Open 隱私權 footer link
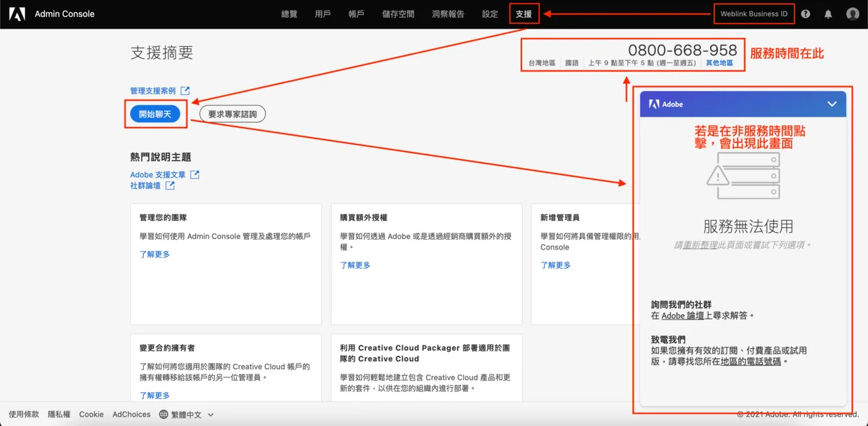Viewport: 868px width, 426px height. point(59,414)
